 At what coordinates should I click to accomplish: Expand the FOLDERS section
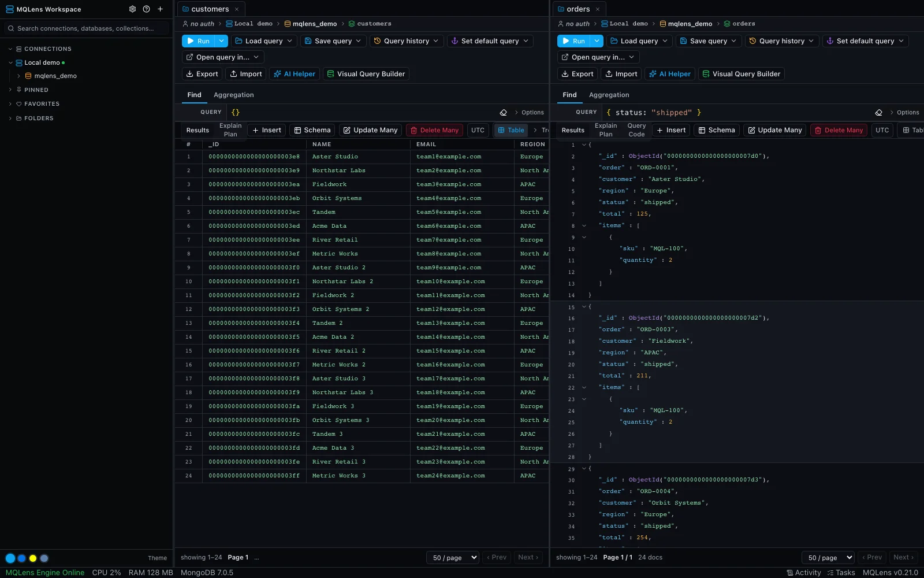10,118
